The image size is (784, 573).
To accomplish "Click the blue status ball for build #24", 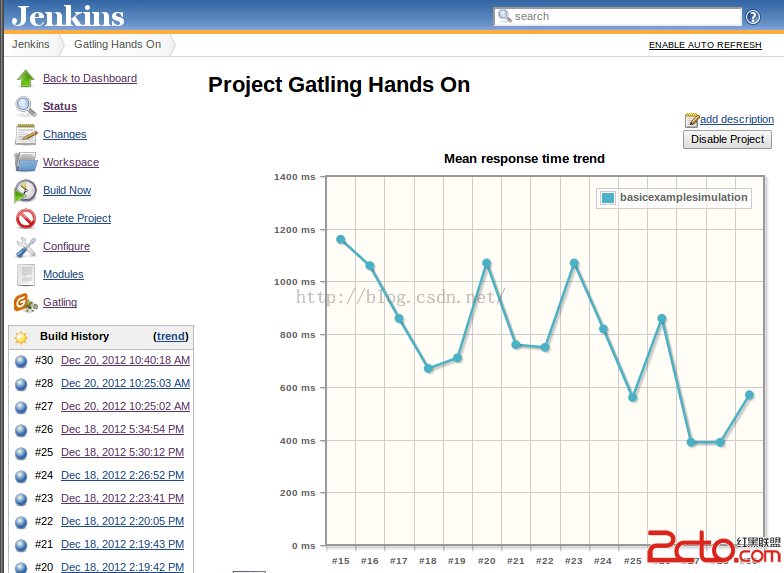I will pos(21,476).
